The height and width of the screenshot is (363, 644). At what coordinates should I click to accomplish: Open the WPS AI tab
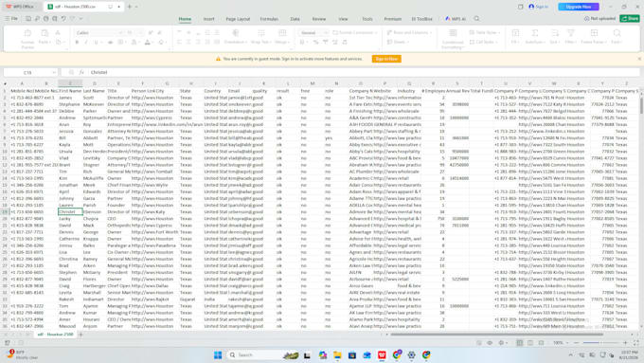pos(456,19)
